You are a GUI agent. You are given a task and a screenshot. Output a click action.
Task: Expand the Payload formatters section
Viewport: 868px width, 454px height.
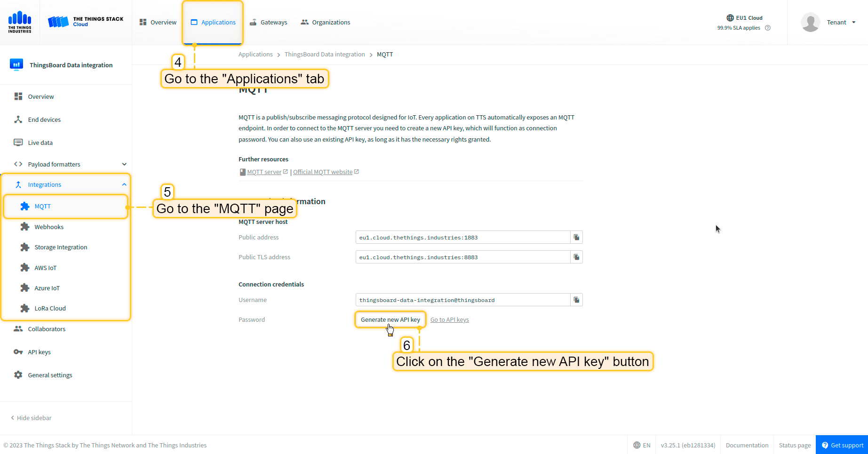pos(124,164)
